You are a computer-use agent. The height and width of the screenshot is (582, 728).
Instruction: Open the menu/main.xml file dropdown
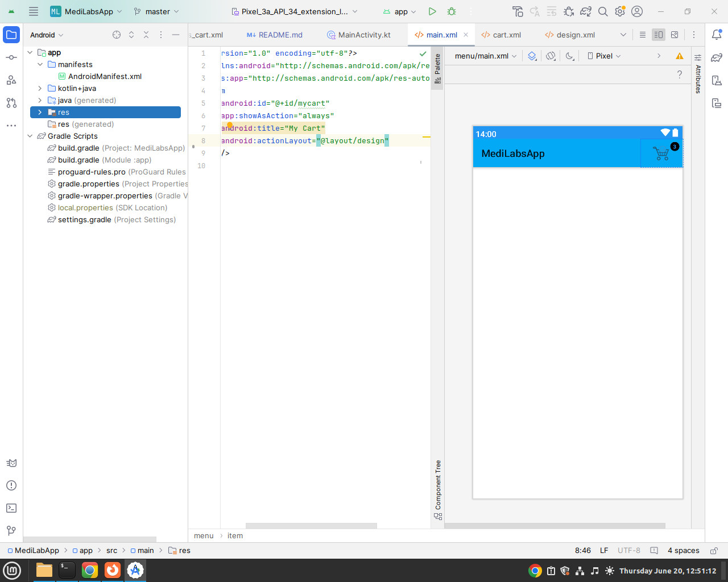(x=486, y=56)
